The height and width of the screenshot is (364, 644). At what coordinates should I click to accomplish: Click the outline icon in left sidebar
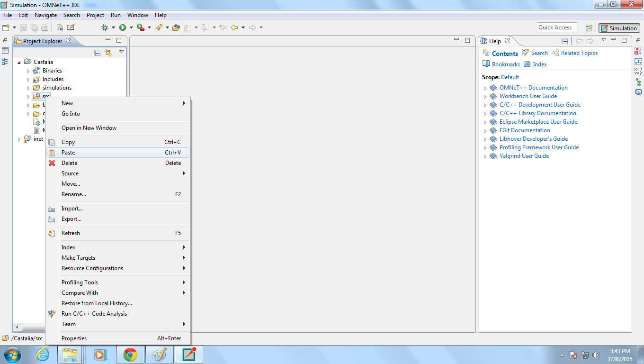[5, 61]
